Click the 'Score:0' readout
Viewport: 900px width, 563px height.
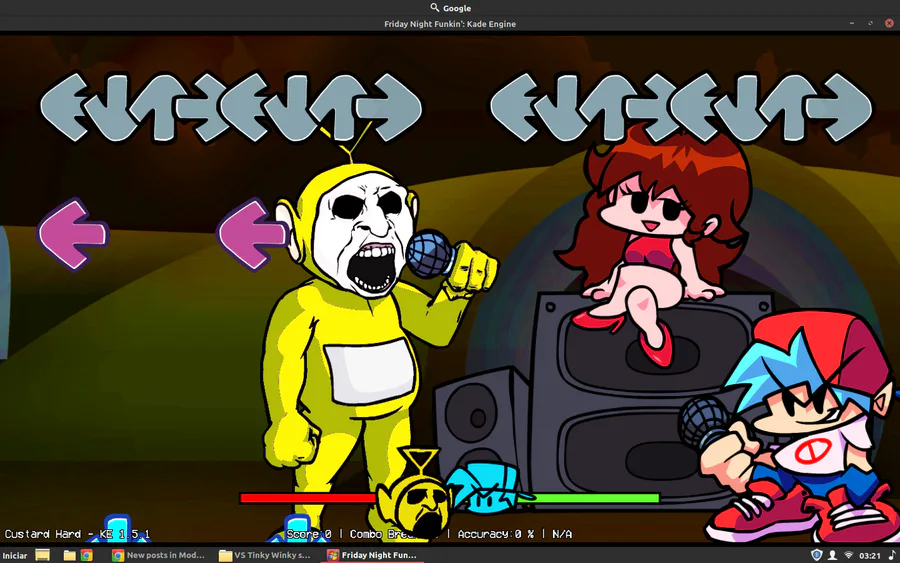(309, 534)
